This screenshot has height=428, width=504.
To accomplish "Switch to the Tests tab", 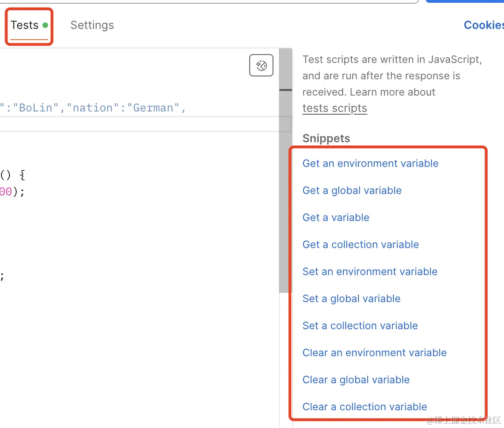I will click(25, 25).
